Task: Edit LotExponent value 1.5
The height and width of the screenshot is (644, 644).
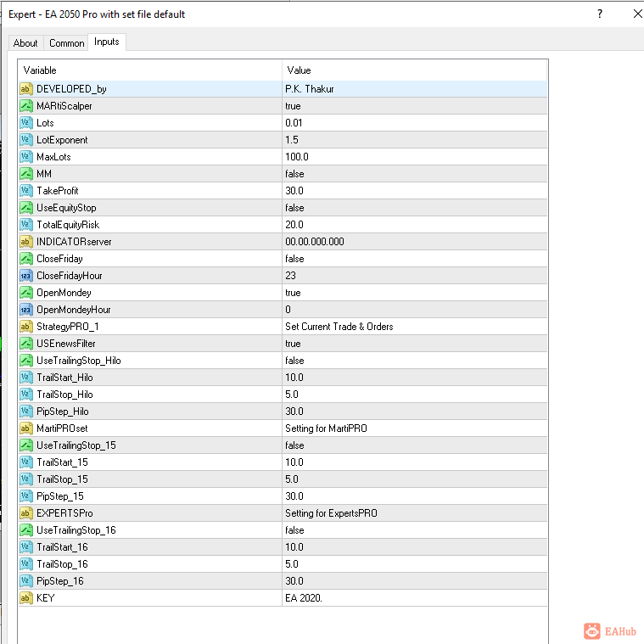Action: tap(414, 140)
